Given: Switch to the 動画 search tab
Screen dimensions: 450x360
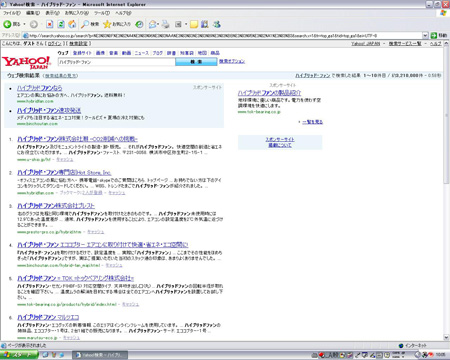Looking at the screenshot, I should pyautogui.click(x=126, y=53).
